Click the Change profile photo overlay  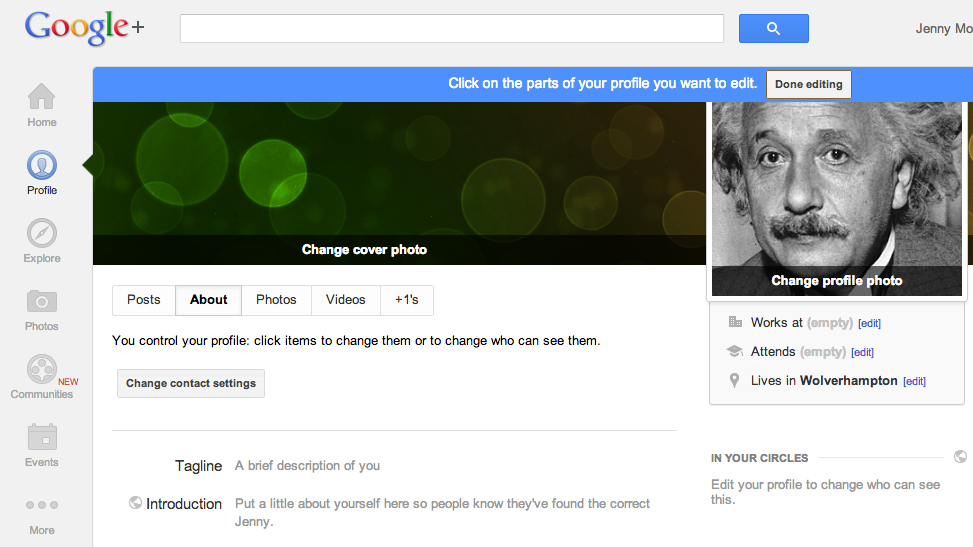click(x=836, y=281)
